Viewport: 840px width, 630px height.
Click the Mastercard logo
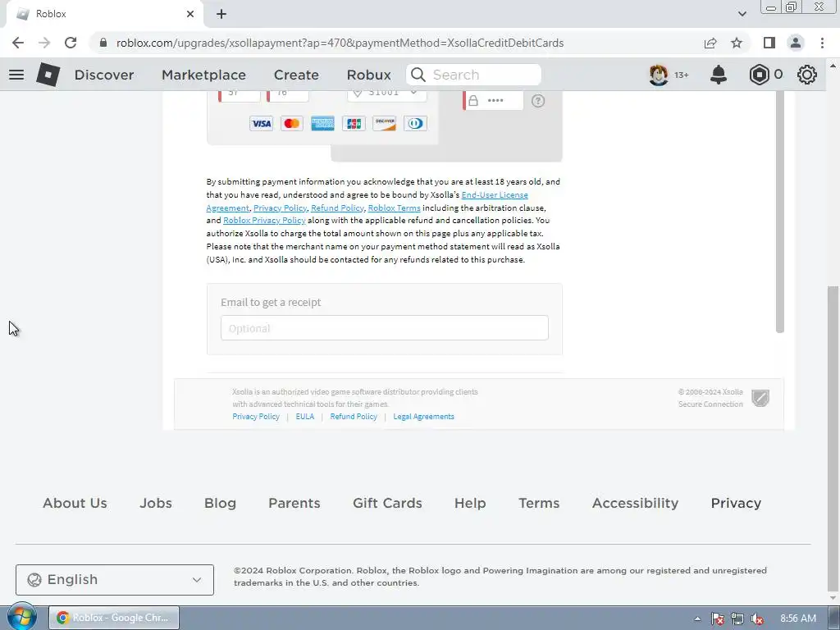(291, 124)
